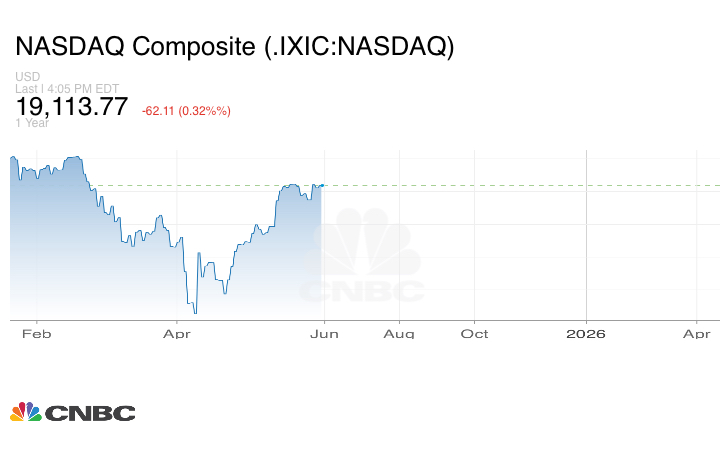Click the Oct label on the time axis
This screenshot has width=720, height=450.
[x=475, y=334]
